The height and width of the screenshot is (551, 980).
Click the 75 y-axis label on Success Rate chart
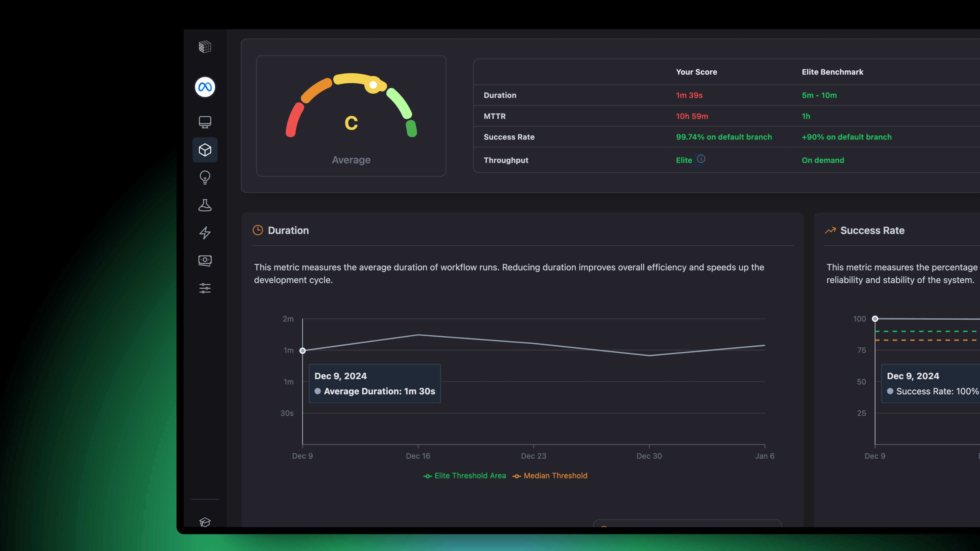pos(861,350)
